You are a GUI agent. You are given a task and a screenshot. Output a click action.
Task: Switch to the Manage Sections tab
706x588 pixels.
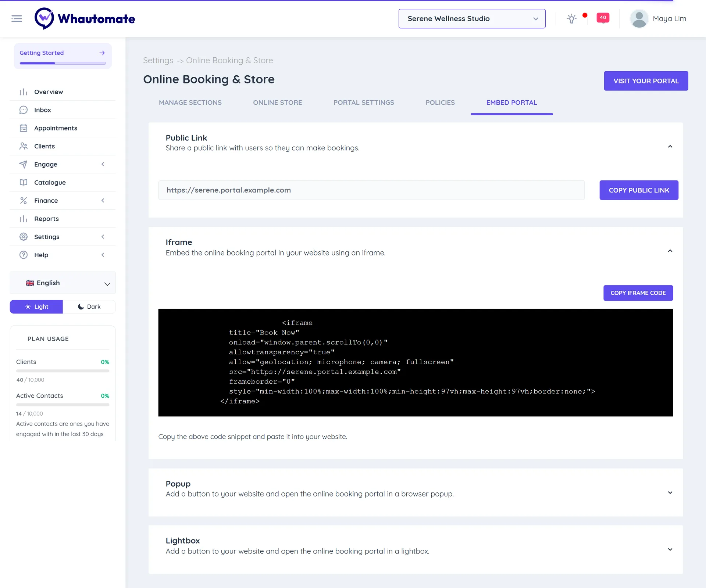click(x=190, y=103)
